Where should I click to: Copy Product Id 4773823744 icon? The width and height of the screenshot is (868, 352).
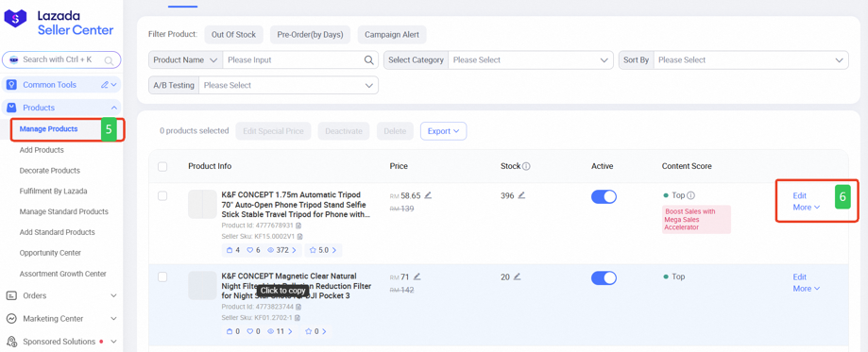[298, 307]
